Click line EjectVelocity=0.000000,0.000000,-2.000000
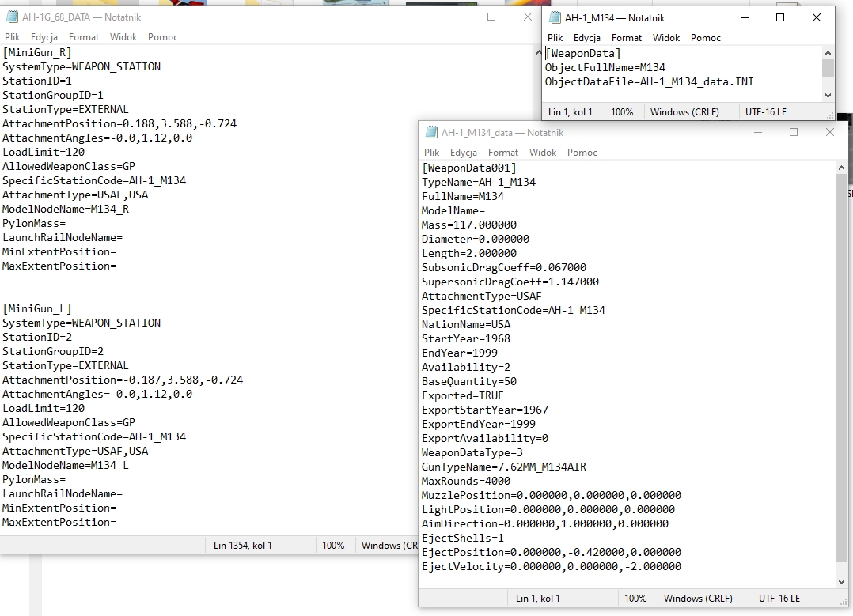Image resolution: width=853 pixels, height=616 pixels. click(552, 566)
